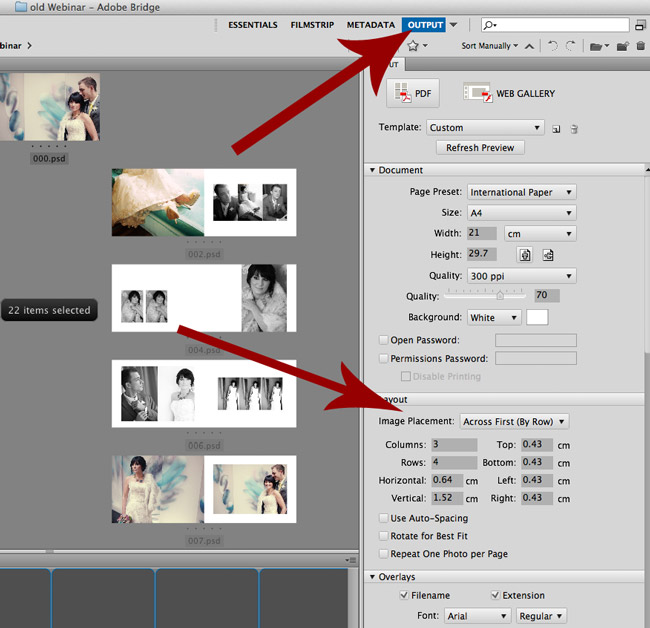Screen dimensions: 650x628
Task: Rotate counterclockwise icon in toolbar
Action: click(553, 46)
